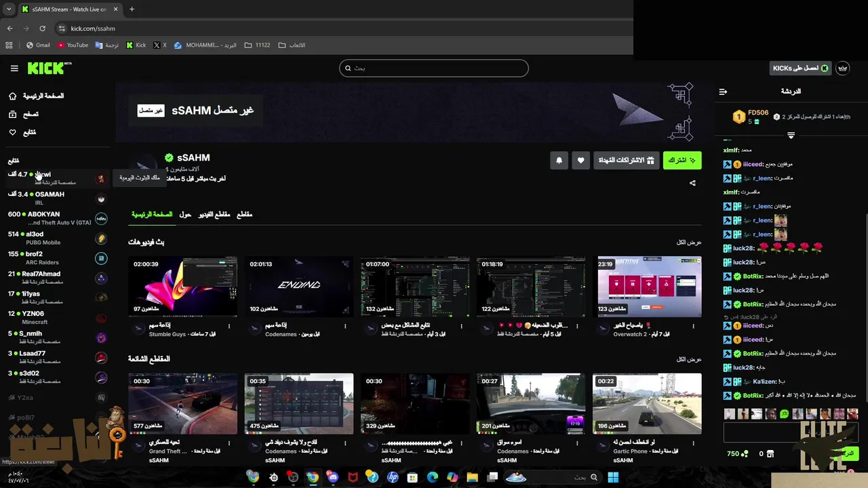Image resolution: width=868 pixels, height=488 pixels.
Task: Play the Gartic Phone 00:22 clip
Action: pos(647,404)
